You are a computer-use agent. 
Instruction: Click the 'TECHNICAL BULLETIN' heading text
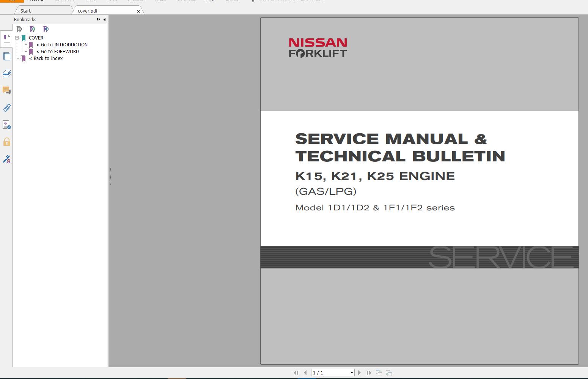pos(400,156)
